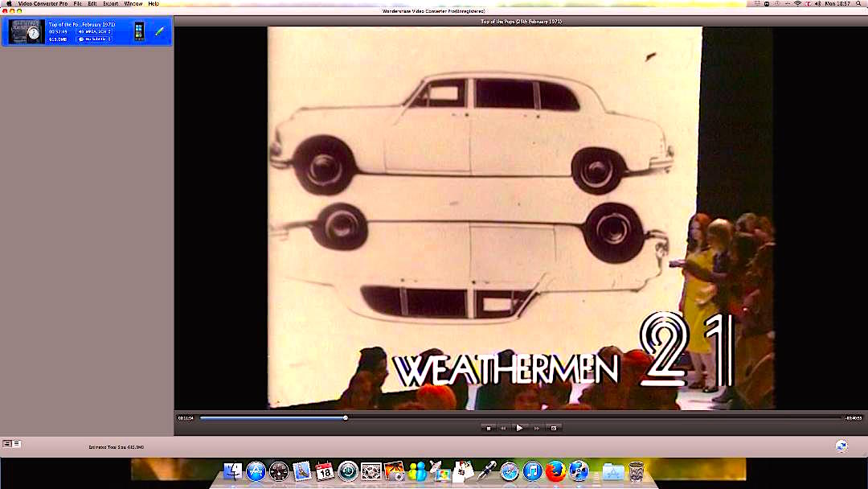Click the Wi-Fi status icon
The width and height of the screenshot is (868, 489).
(797, 3)
